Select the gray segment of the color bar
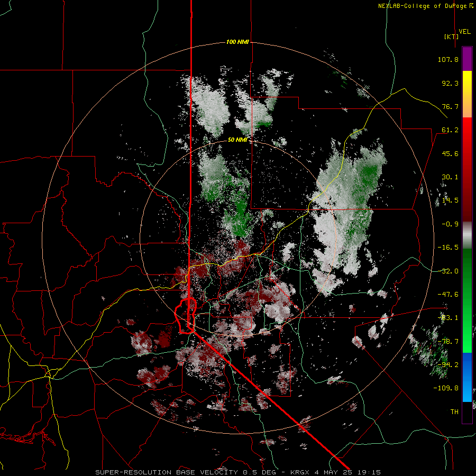Image resolution: width=476 pixels, height=476 pixels. [x=467, y=235]
